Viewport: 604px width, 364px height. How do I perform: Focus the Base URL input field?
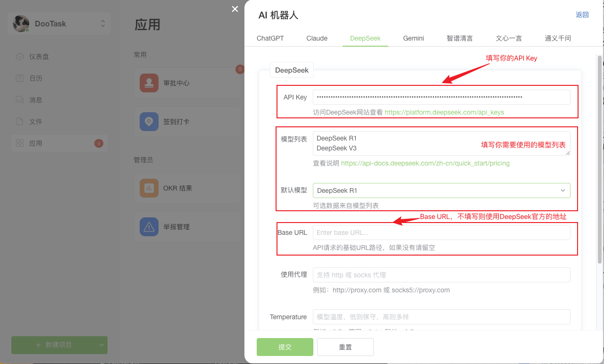point(442,232)
